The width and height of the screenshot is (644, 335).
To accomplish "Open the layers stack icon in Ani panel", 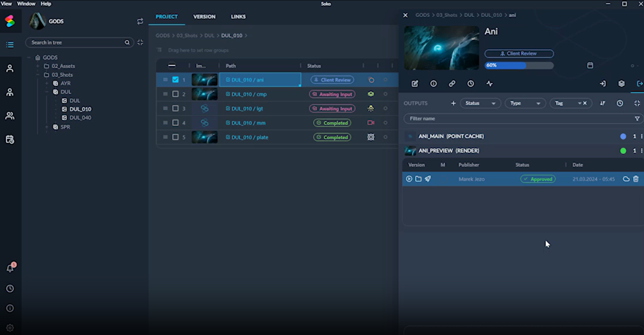I will coord(621,84).
